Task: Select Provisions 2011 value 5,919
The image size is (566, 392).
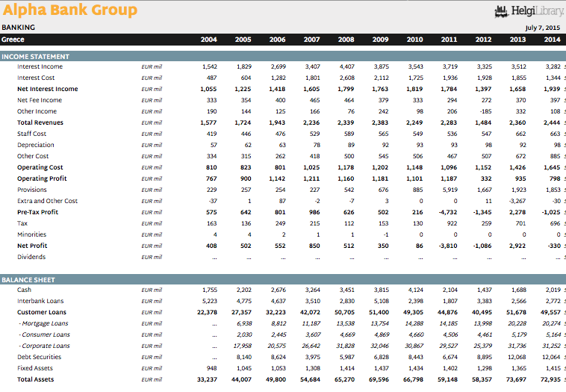Action: (x=450, y=190)
